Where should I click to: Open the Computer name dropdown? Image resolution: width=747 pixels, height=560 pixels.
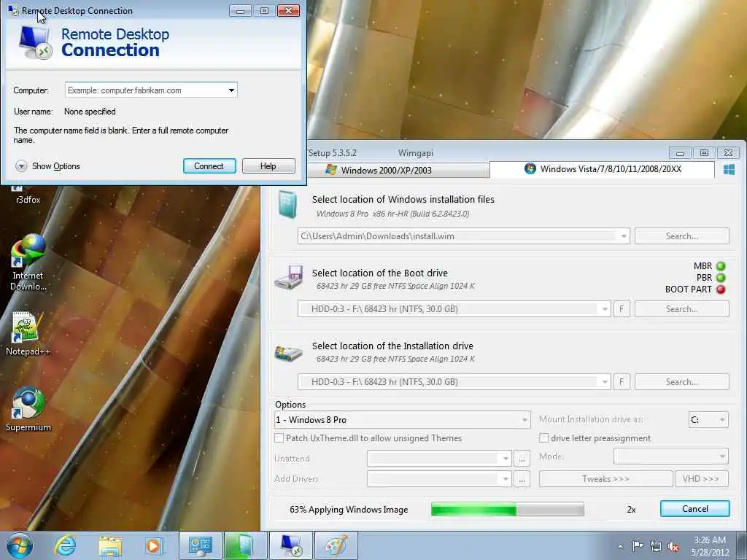click(x=231, y=90)
